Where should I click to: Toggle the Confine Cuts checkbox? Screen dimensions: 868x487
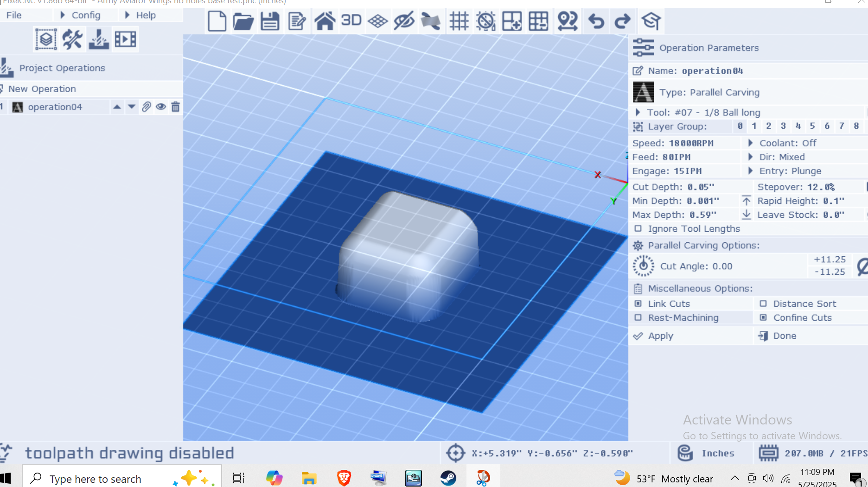tap(763, 317)
